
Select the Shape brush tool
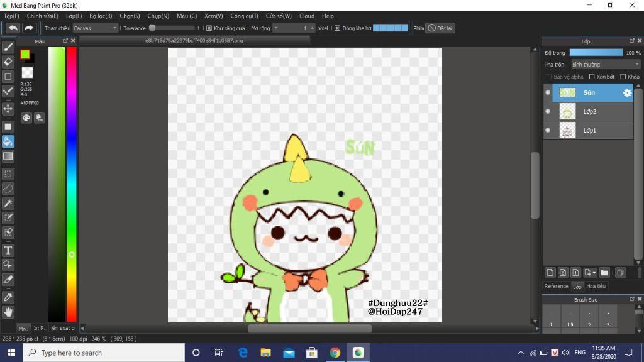tap(8, 76)
